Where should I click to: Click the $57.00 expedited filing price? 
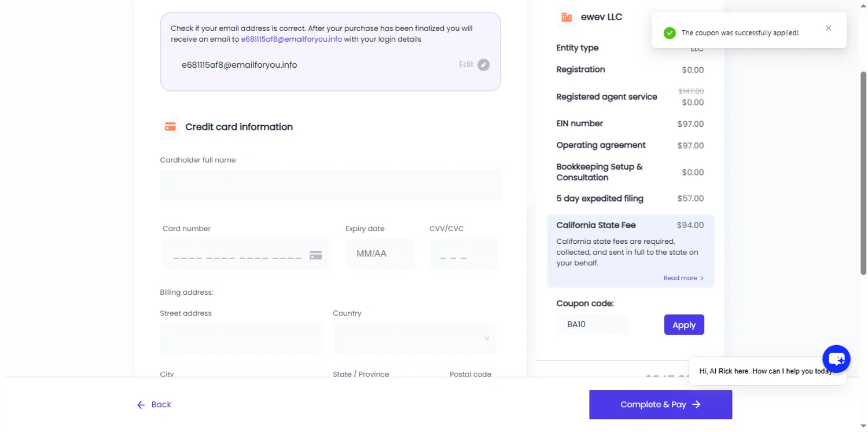tap(690, 199)
